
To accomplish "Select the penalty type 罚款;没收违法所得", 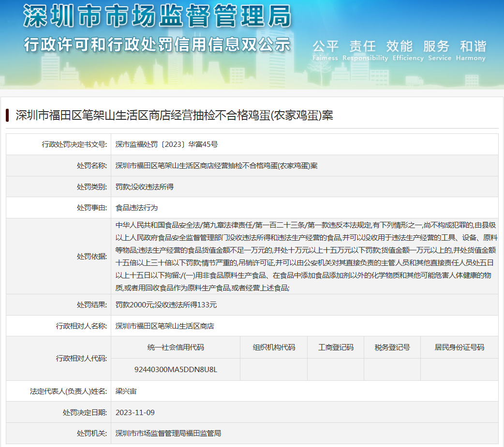I will [144, 187].
